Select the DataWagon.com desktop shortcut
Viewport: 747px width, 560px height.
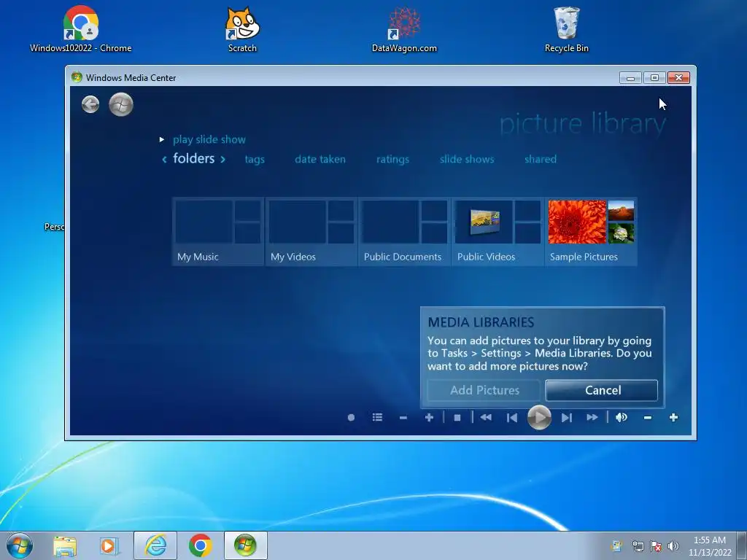click(x=404, y=29)
